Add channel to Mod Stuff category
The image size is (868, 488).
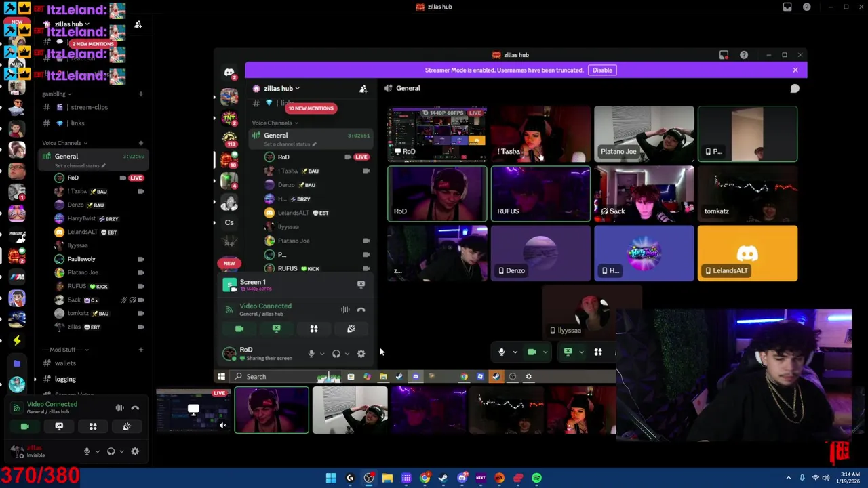pyautogui.click(x=141, y=350)
